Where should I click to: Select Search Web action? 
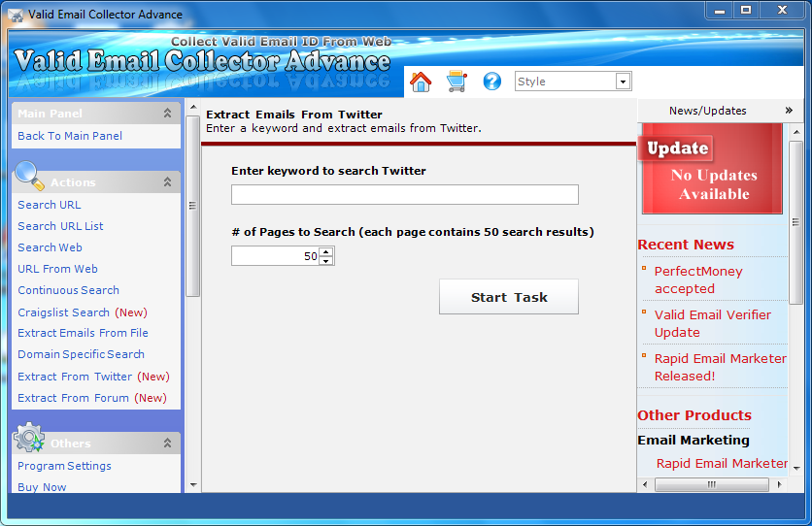50,247
